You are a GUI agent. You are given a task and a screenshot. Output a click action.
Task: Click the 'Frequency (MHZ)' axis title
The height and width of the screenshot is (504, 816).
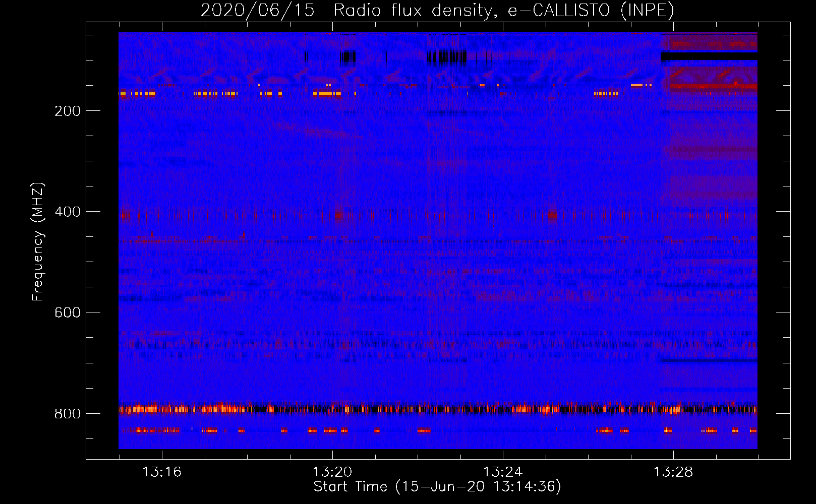tap(38, 241)
